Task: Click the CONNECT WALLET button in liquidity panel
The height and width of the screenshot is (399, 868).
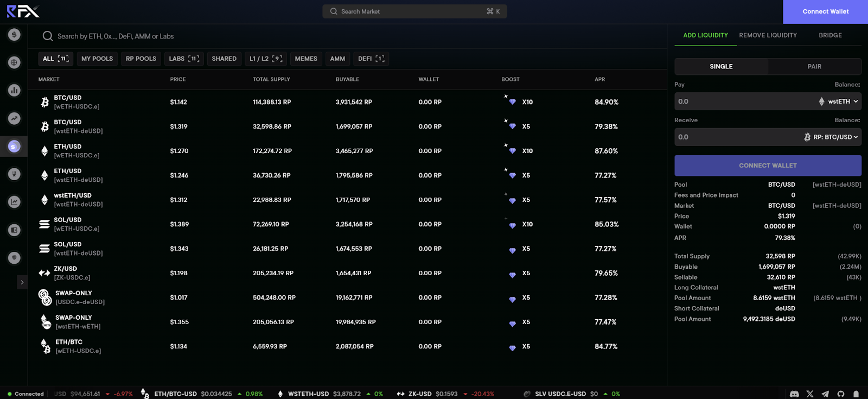Action: 768,166
